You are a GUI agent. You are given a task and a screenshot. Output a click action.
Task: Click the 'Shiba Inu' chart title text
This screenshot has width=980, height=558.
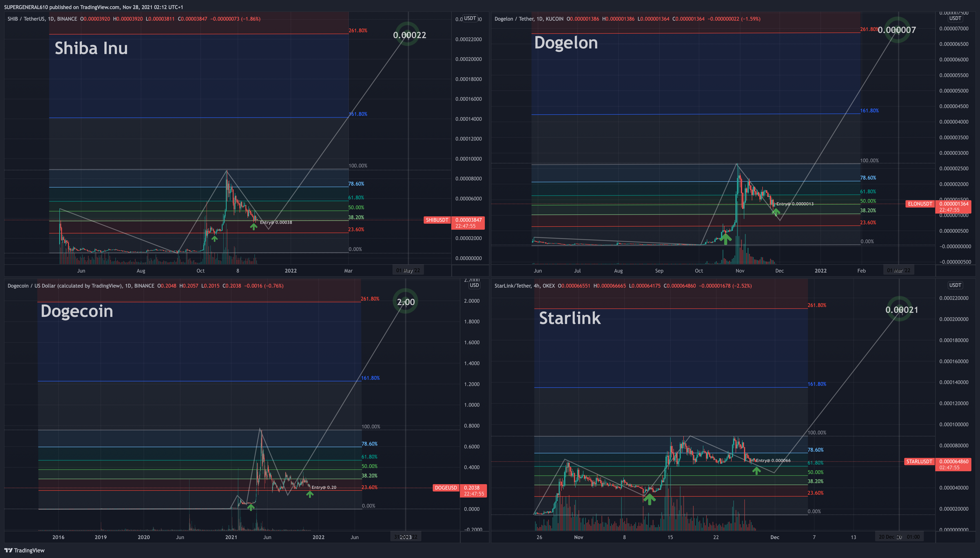click(91, 48)
